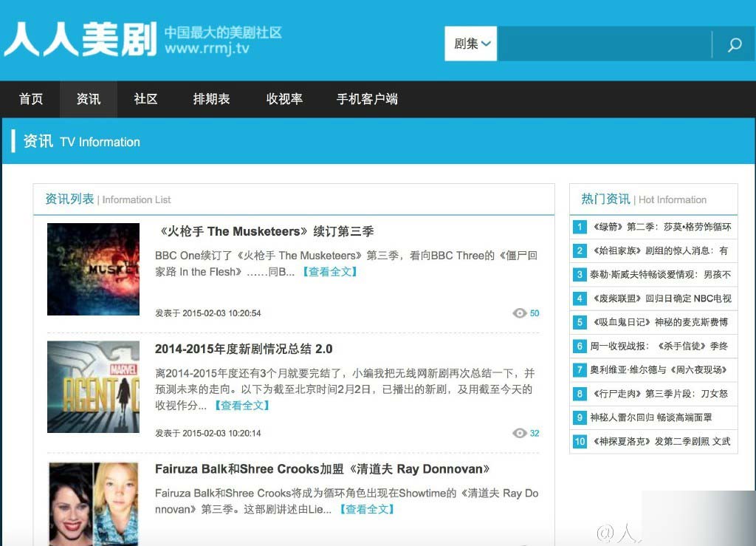Image resolution: width=756 pixels, height=546 pixels.
Task: Click the eye view icon showing 50
Action: [519, 313]
